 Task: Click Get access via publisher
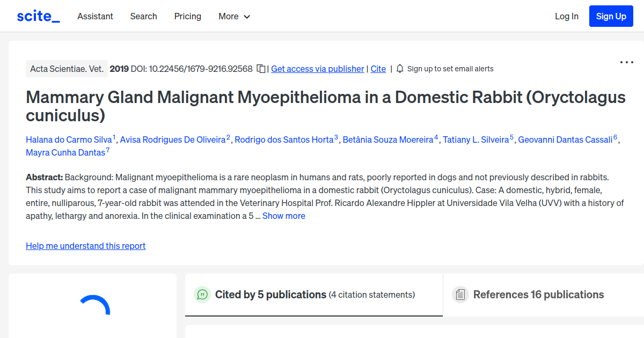[x=317, y=69]
